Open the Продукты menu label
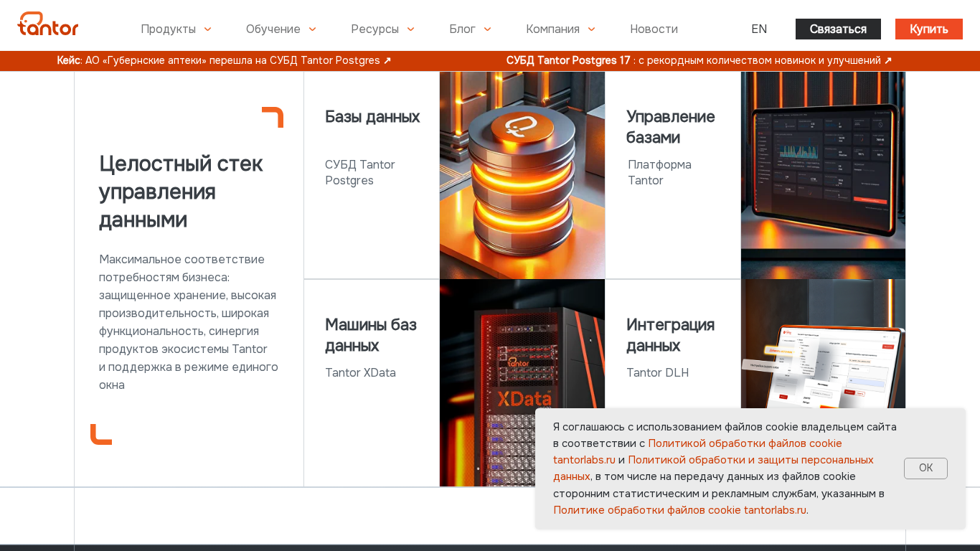980x551 pixels. coord(168,29)
